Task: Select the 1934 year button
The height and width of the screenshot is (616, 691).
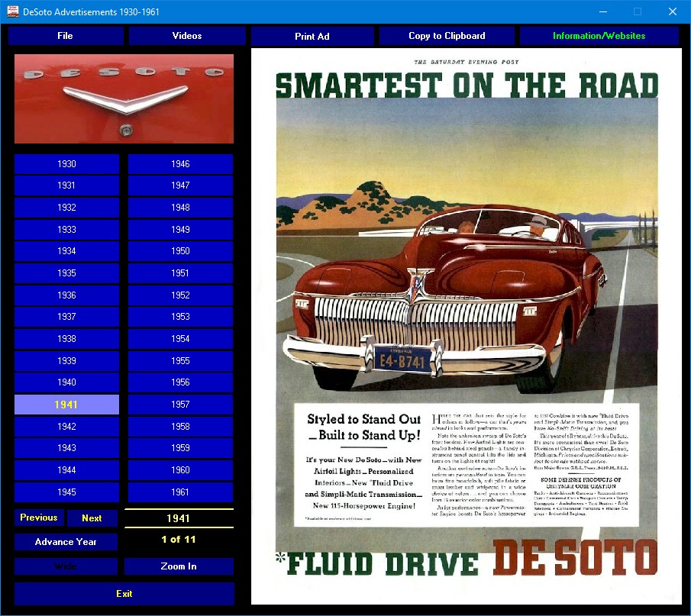Action: click(x=66, y=251)
